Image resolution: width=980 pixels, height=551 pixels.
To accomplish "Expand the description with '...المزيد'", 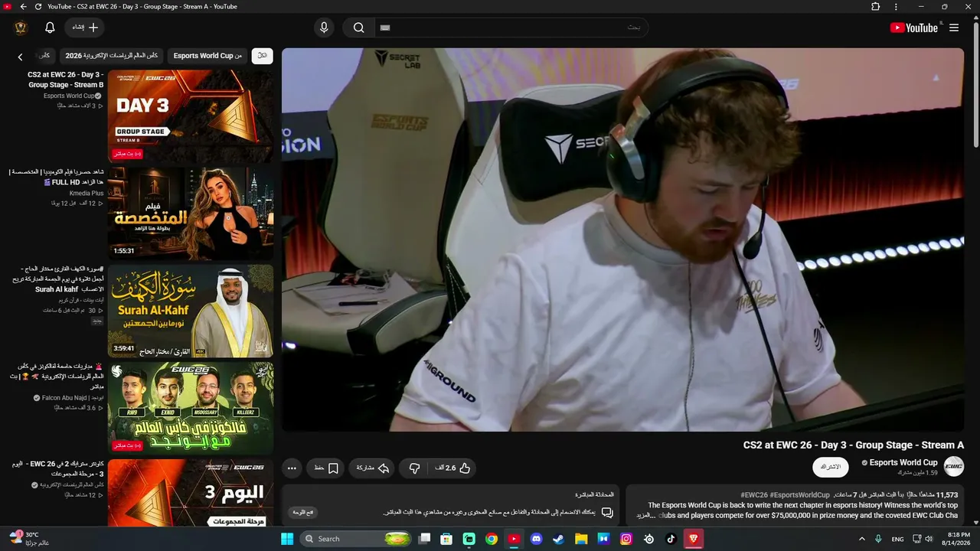I will point(646,516).
